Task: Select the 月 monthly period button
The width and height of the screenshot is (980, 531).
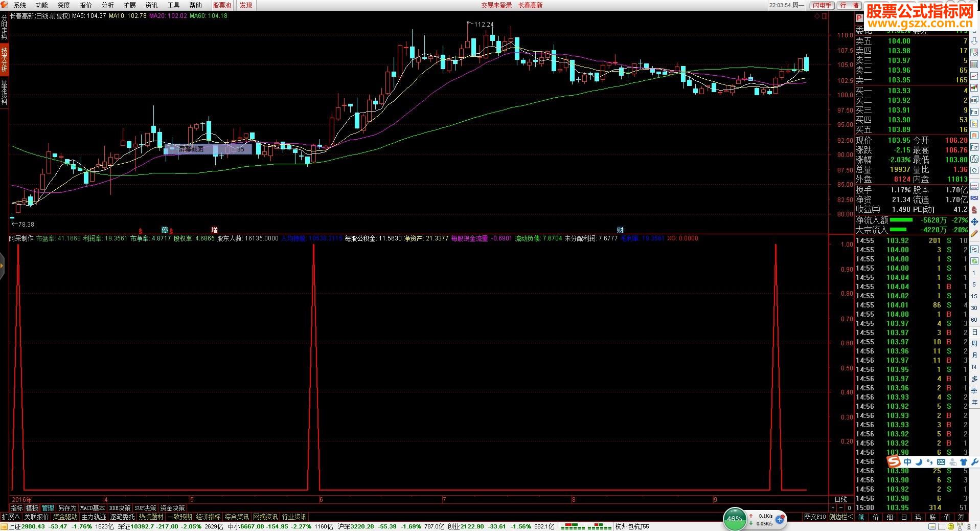Action: tap(974, 355)
